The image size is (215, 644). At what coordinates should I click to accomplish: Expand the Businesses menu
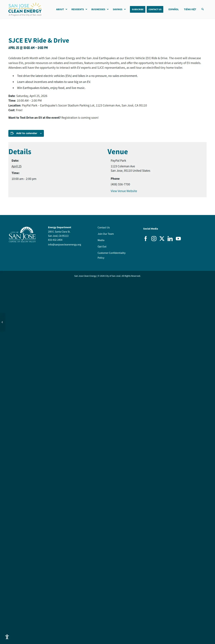(x=100, y=10)
